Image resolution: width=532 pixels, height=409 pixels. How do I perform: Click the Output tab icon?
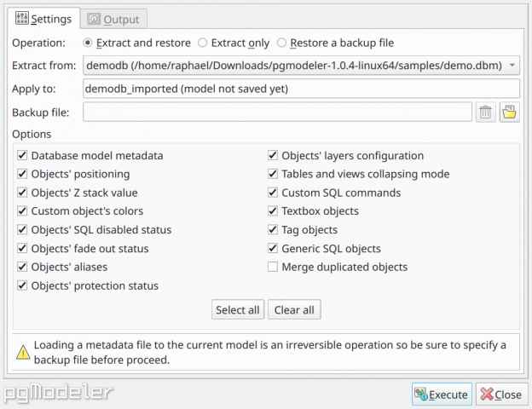click(94, 19)
